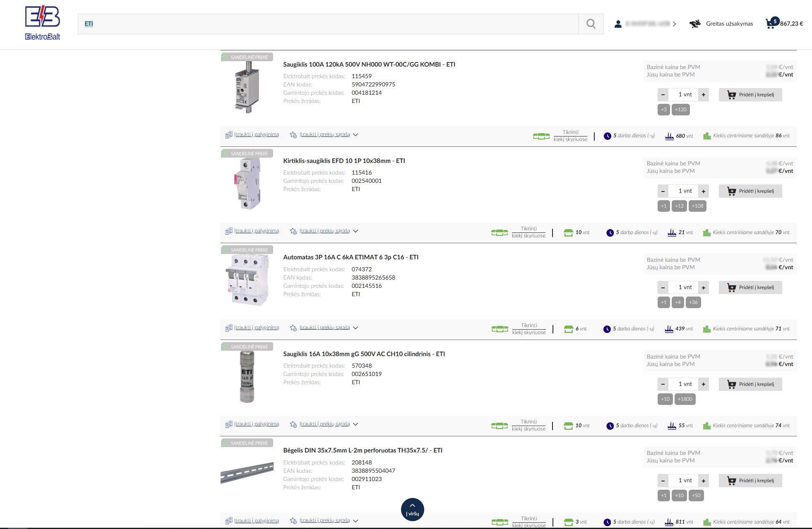
Task: Add +120 units of Saugiklis 100A
Action: tap(681, 110)
